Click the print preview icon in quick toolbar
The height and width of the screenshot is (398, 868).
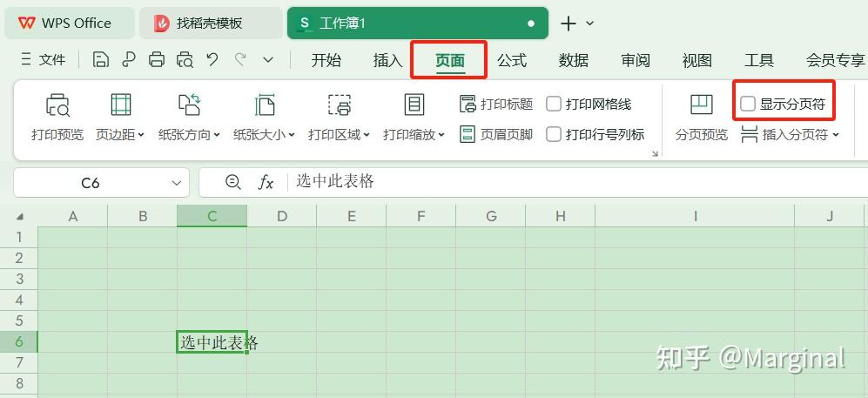coord(185,60)
